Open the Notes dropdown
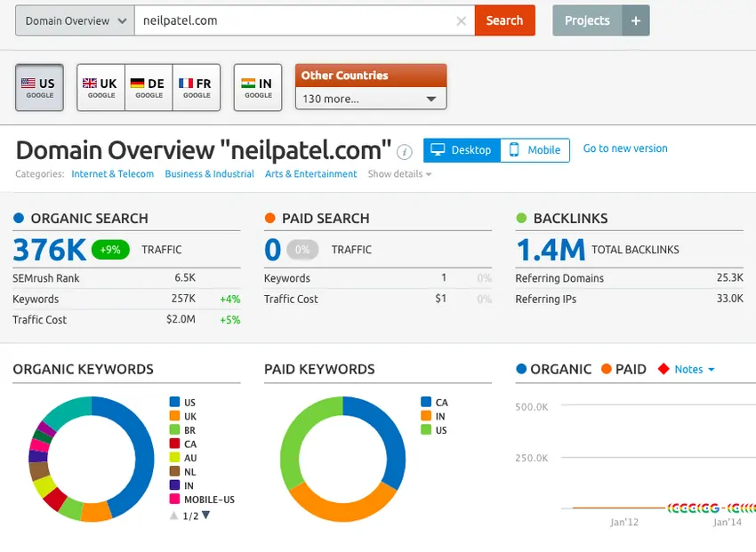The width and height of the screenshot is (756, 552). pos(695,369)
